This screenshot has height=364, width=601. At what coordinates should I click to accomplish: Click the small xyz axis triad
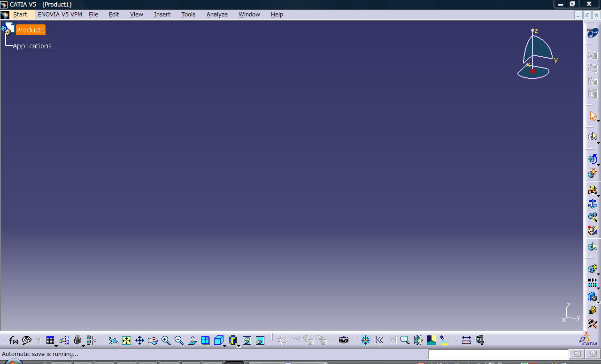click(x=571, y=313)
